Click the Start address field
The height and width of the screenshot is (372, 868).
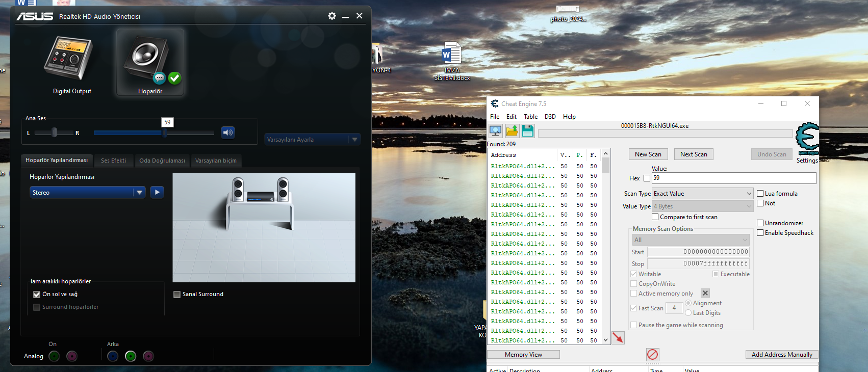698,252
